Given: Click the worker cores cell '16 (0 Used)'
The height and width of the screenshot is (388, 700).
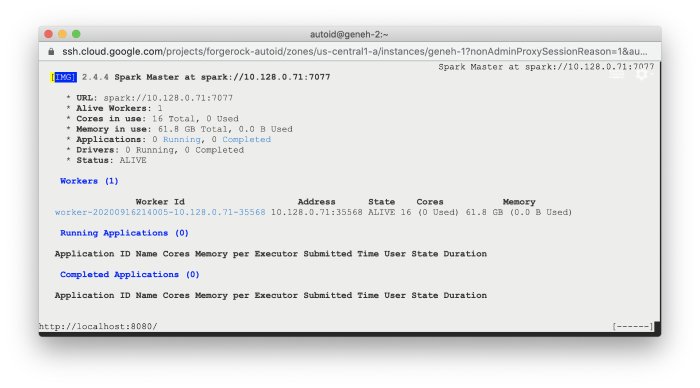Looking at the screenshot, I should coord(429,212).
